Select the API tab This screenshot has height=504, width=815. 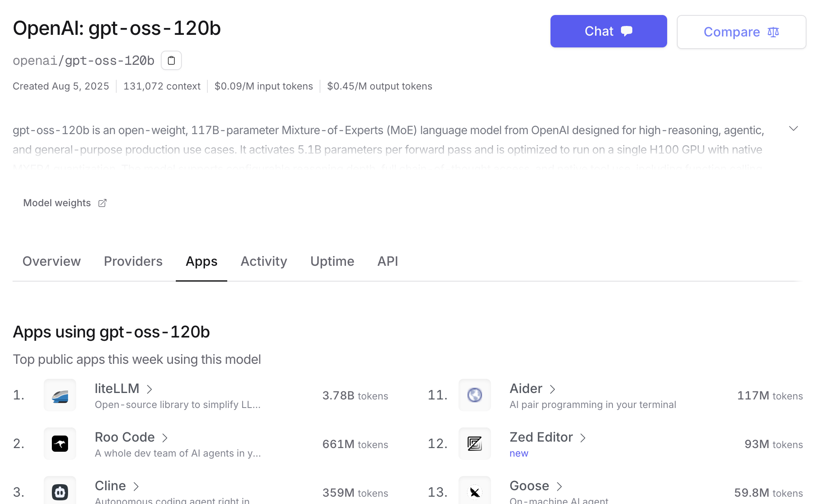point(388,261)
